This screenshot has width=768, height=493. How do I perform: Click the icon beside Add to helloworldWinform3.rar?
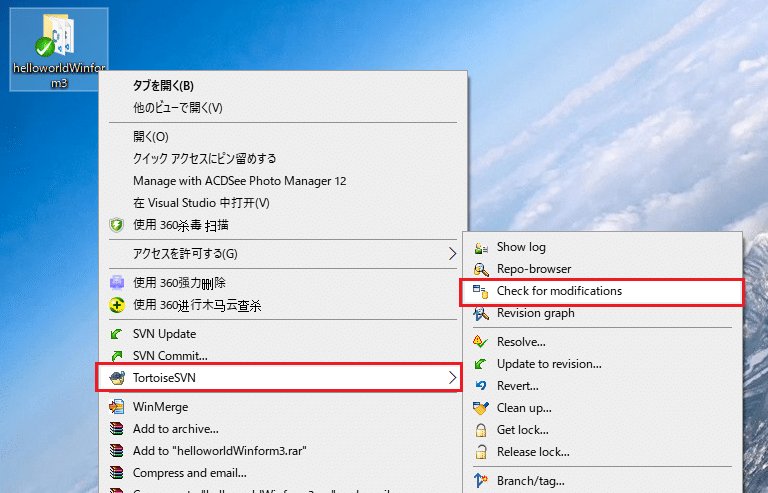117,450
